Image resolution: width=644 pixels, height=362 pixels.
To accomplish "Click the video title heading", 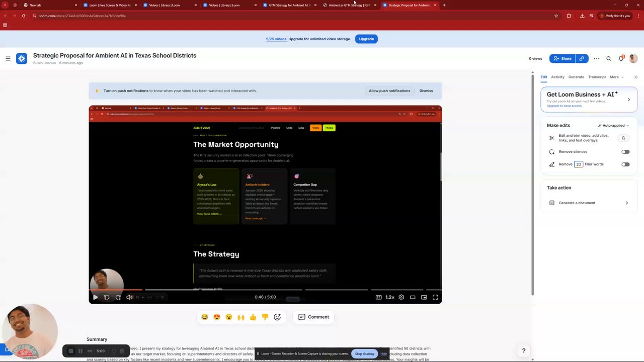I will click(x=115, y=55).
